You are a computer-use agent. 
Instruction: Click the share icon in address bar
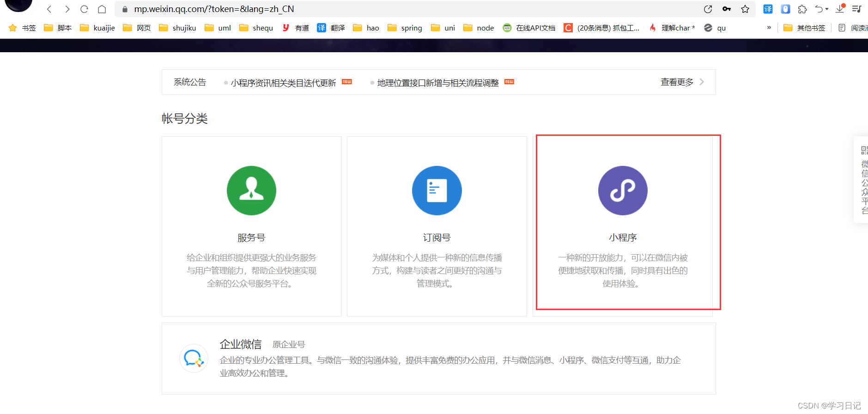click(x=708, y=9)
